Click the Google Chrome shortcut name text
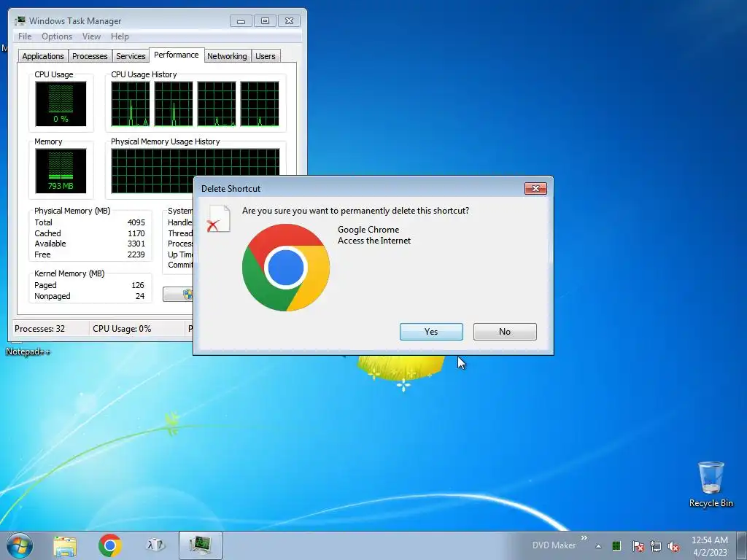Image resolution: width=747 pixels, height=560 pixels. click(x=368, y=230)
